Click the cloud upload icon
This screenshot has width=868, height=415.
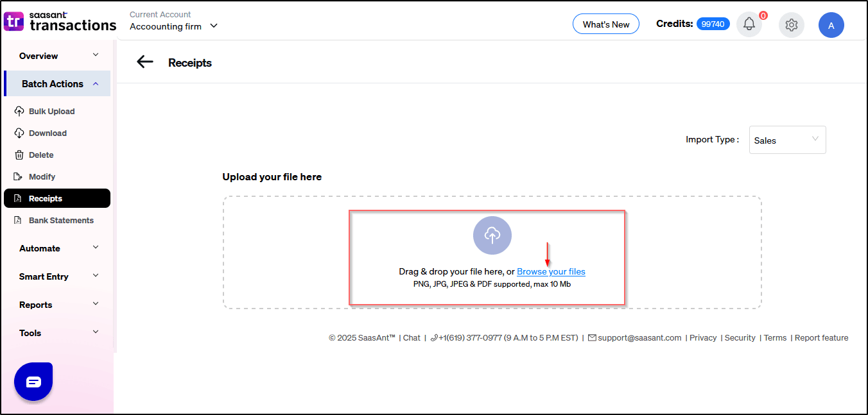[x=492, y=235]
